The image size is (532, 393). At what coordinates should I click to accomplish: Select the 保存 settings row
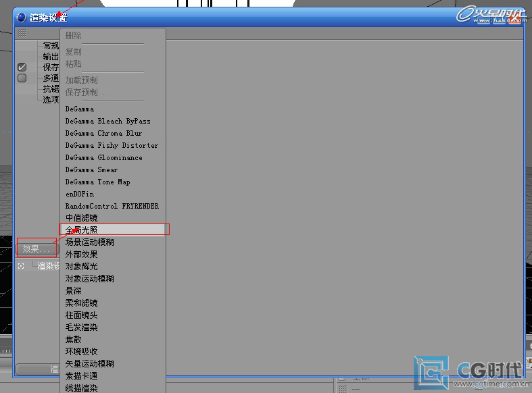pos(51,67)
